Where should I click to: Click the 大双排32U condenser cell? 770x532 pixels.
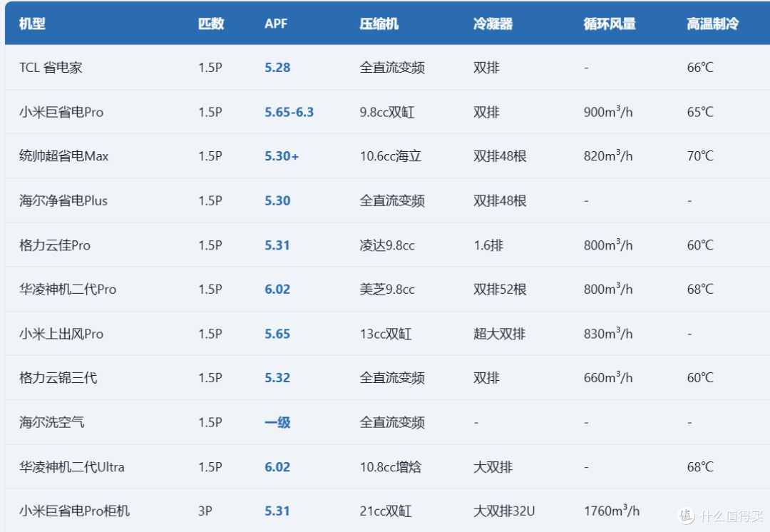click(x=504, y=511)
